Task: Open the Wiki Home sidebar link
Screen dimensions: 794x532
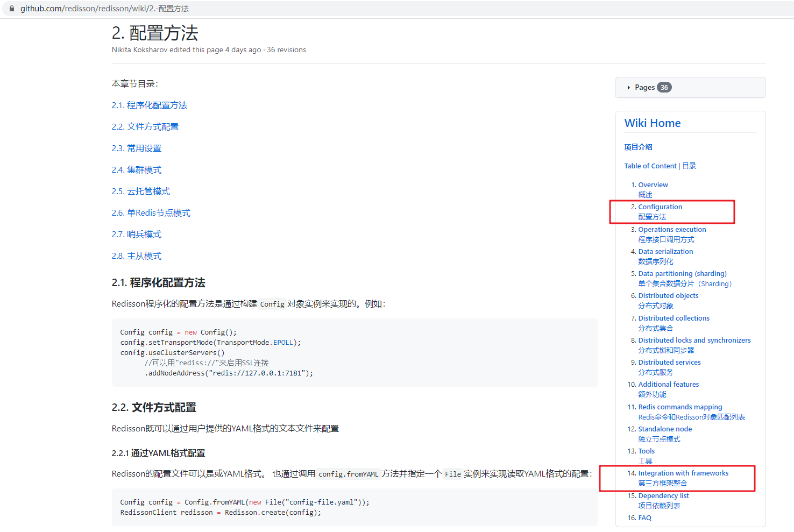Action: pos(653,123)
